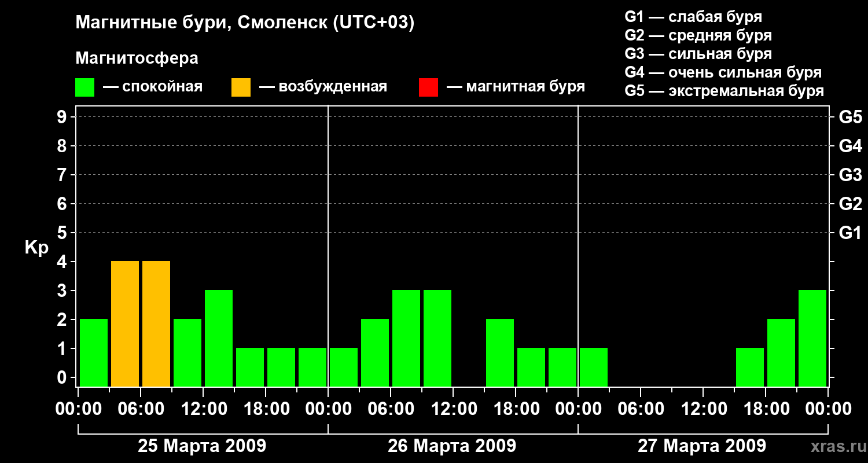Click the red 'магнитная буря' legend swatch

(x=429, y=87)
